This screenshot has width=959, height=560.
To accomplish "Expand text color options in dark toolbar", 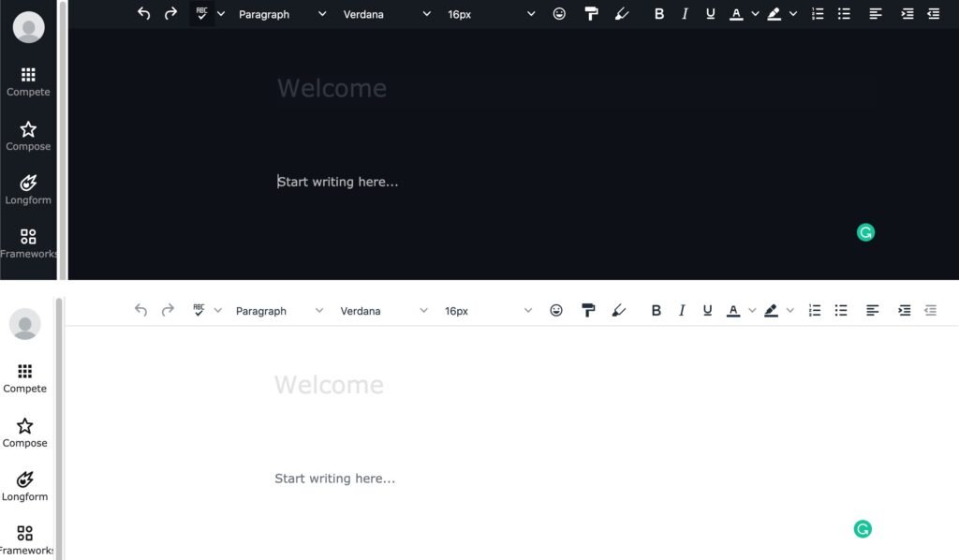I will [x=755, y=13].
